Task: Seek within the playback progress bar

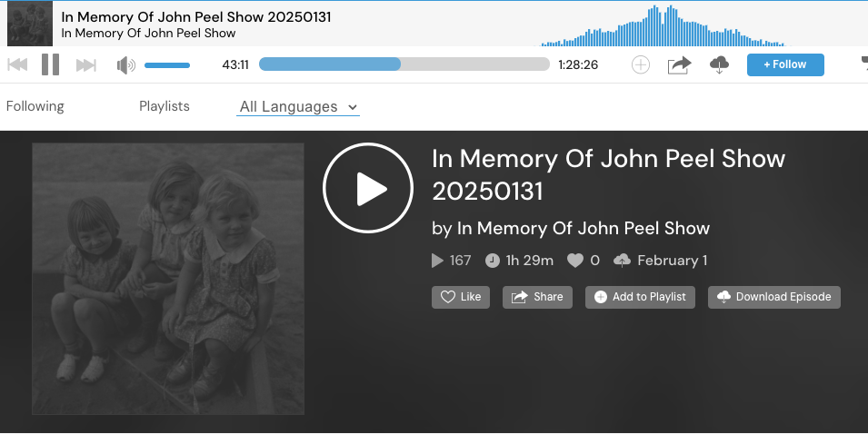Action: pos(404,64)
